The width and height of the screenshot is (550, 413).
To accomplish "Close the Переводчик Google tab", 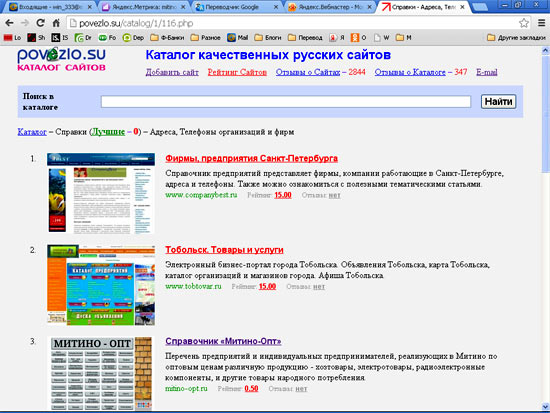I will pos(276,7).
